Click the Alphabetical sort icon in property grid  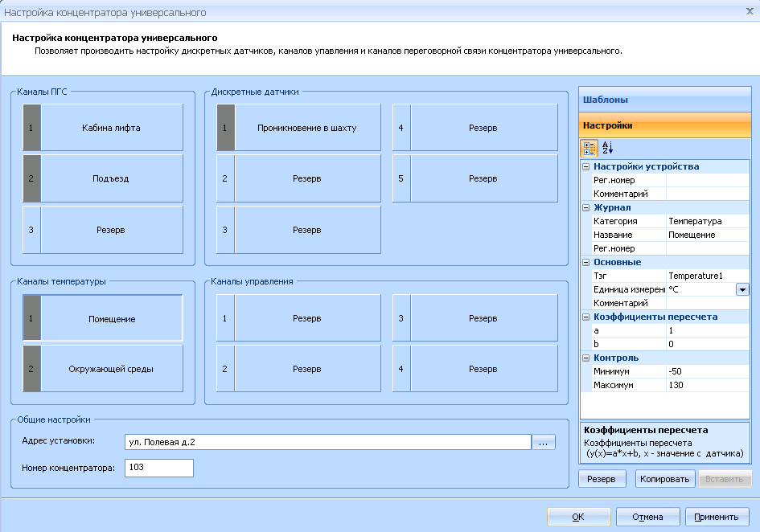(607, 149)
